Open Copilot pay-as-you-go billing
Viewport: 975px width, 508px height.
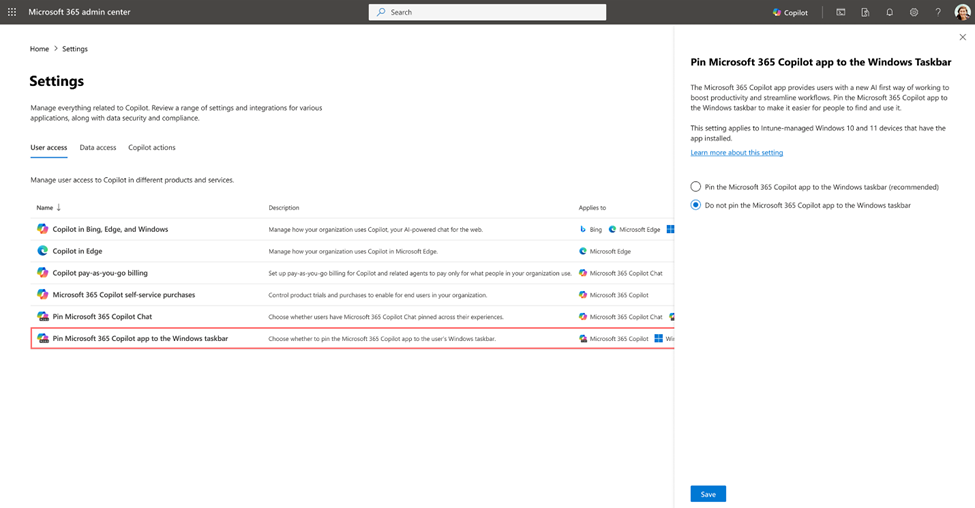click(x=100, y=272)
